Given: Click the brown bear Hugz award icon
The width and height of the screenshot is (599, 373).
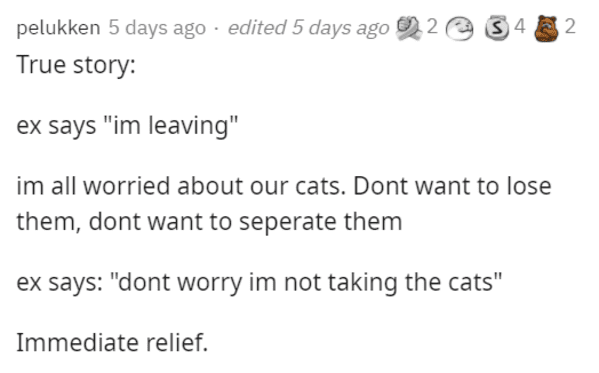Looking at the screenshot, I should (x=547, y=28).
